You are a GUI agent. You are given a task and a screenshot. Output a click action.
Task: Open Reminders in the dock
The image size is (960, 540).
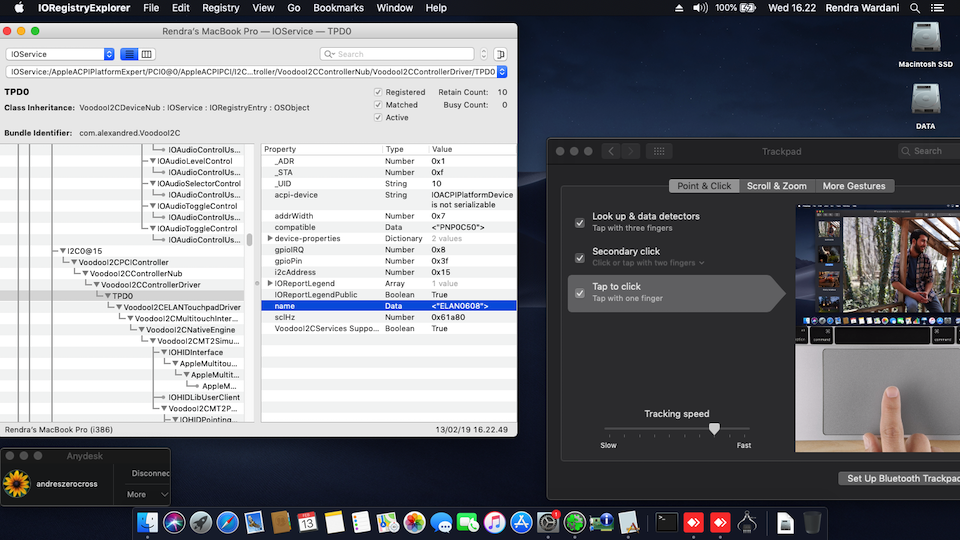361,522
